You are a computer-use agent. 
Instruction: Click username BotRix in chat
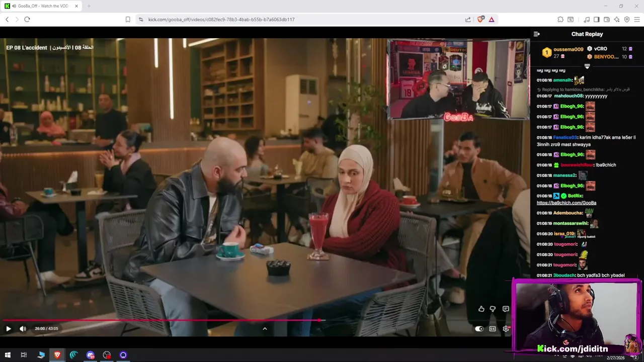click(575, 196)
